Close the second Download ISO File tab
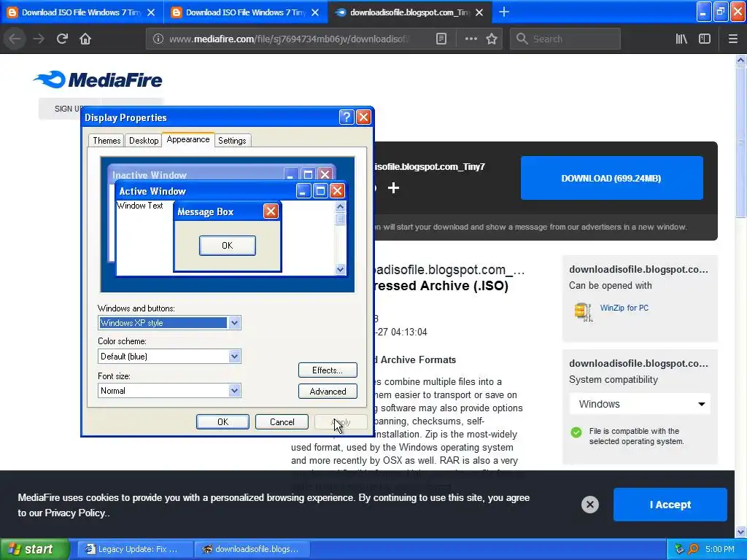The height and width of the screenshot is (560, 747). coord(315,12)
